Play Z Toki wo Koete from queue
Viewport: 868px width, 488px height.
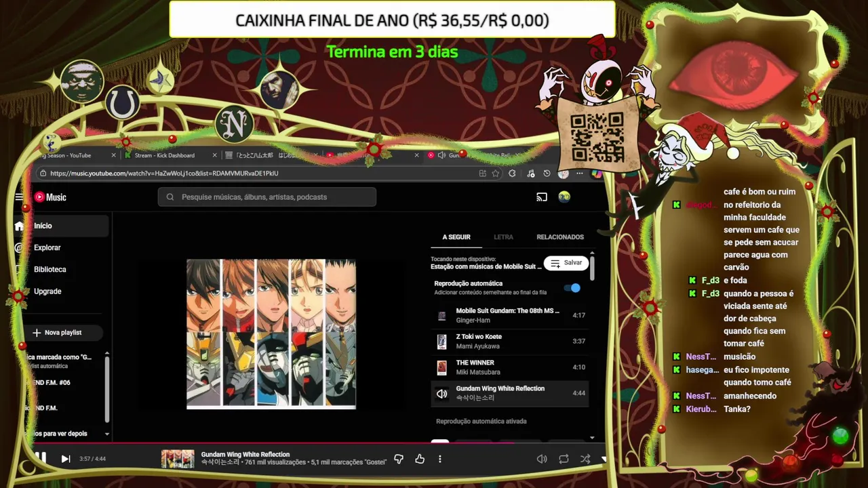click(509, 342)
